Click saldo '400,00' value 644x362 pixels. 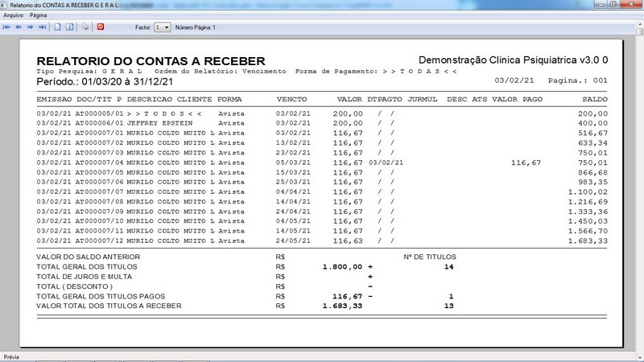coord(592,123)
